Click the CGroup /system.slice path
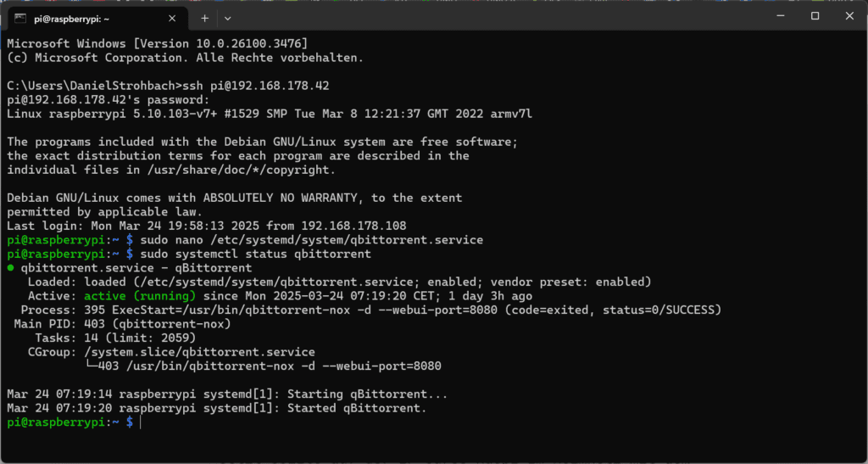 (199, 352)
